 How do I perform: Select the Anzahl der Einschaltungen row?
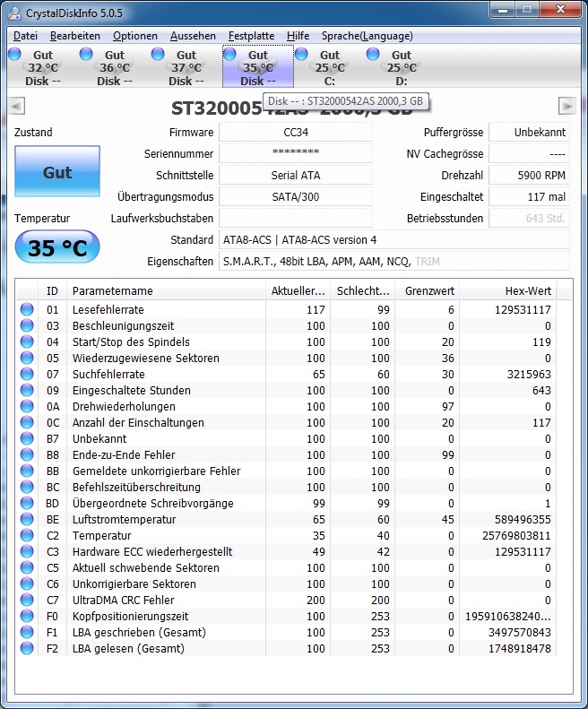click(x=287, y=423)
